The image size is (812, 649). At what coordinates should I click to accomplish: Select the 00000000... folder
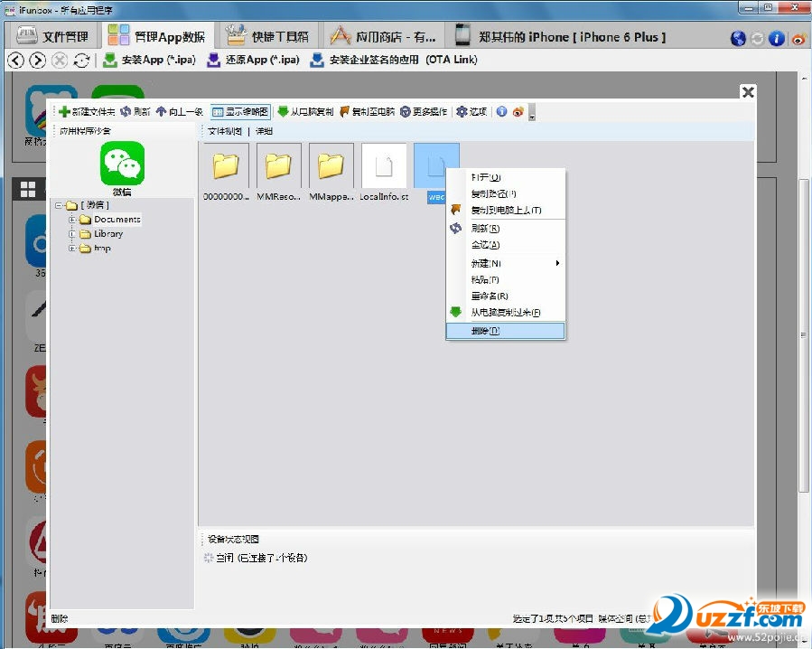[227, 173]
